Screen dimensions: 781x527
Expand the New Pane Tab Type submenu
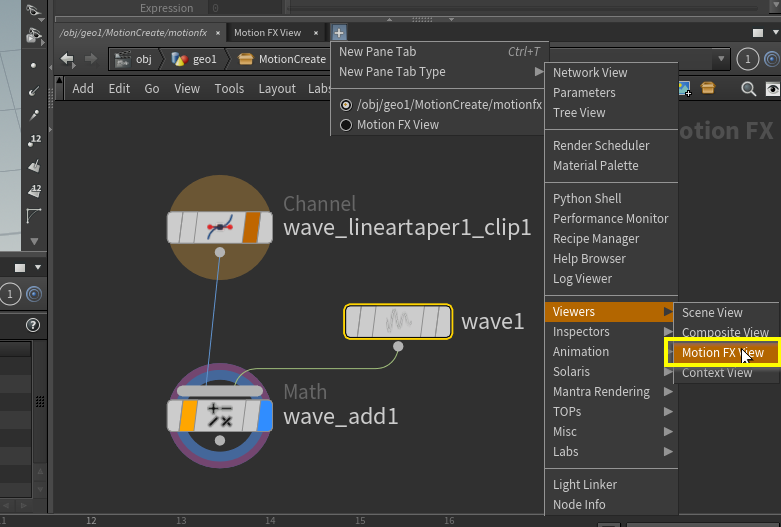pos(439,72)
